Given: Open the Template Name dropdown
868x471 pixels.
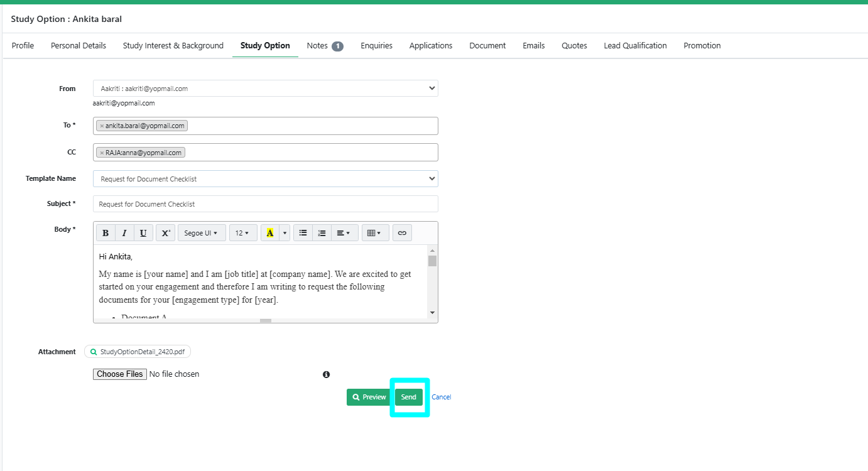Looking at the screenshot, I should 266,179.
